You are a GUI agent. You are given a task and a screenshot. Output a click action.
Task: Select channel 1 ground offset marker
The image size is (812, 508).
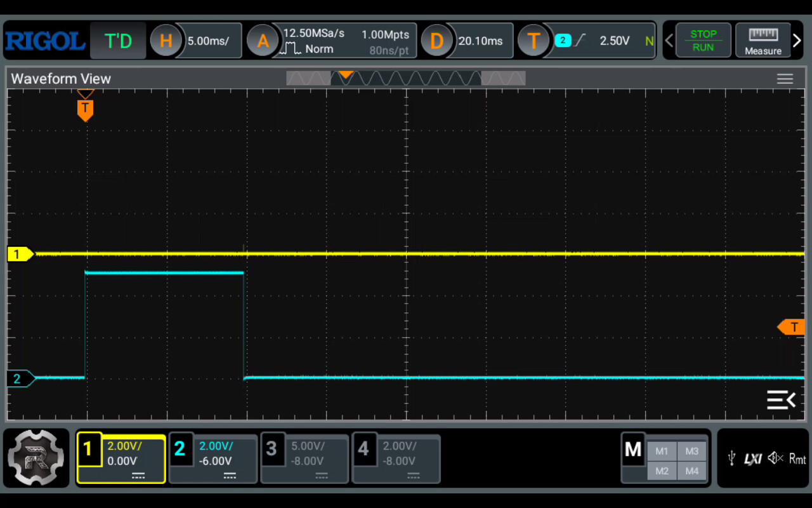click(x=20, y=254)
